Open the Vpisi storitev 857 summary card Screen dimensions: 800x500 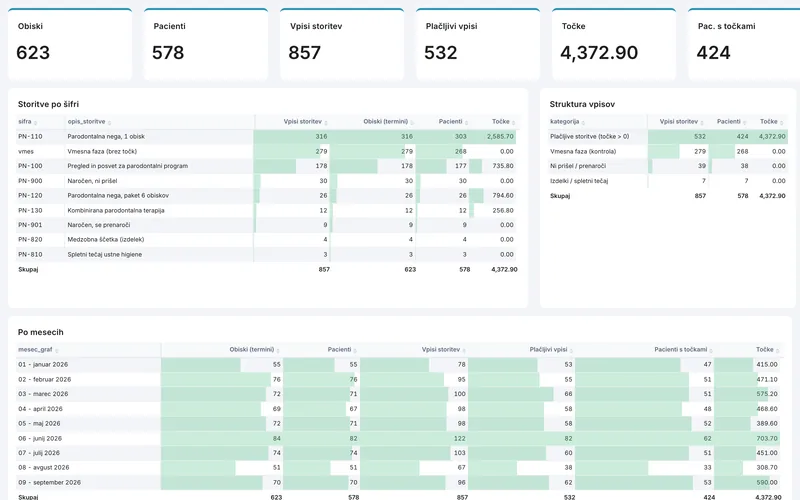tap(342, 44)
